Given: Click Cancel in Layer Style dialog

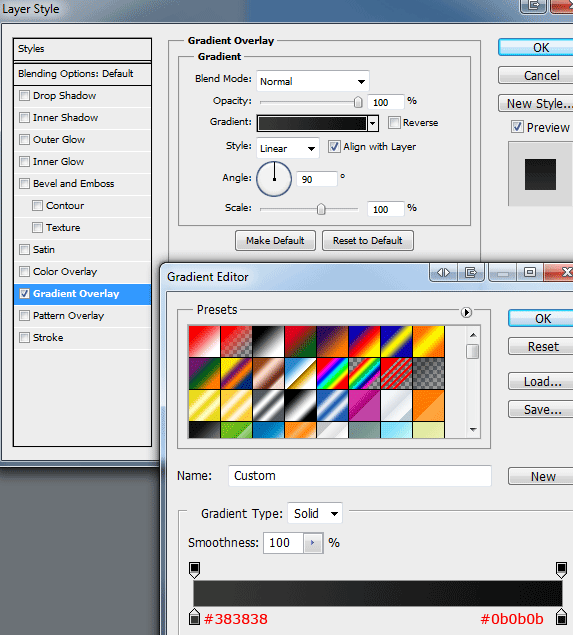Looking at the screenshot, I should click(537, 75).
